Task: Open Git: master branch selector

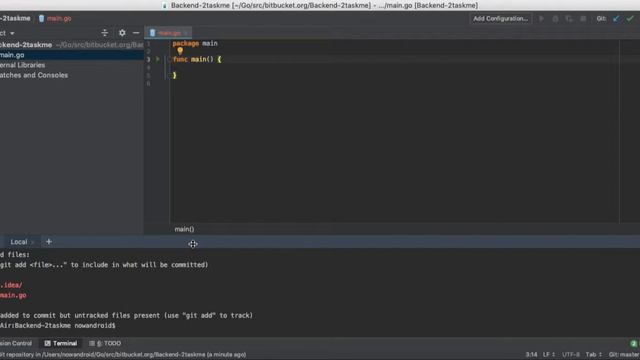Action: pos(624,354)
